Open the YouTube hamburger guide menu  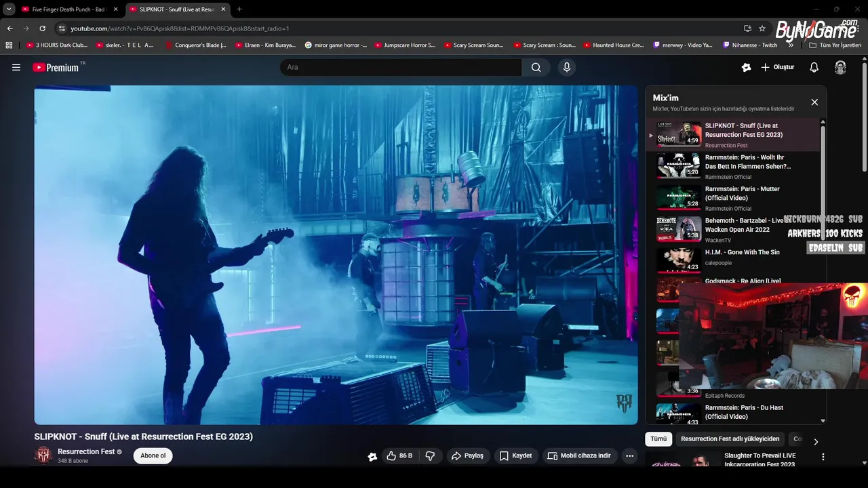coord(16,67)
